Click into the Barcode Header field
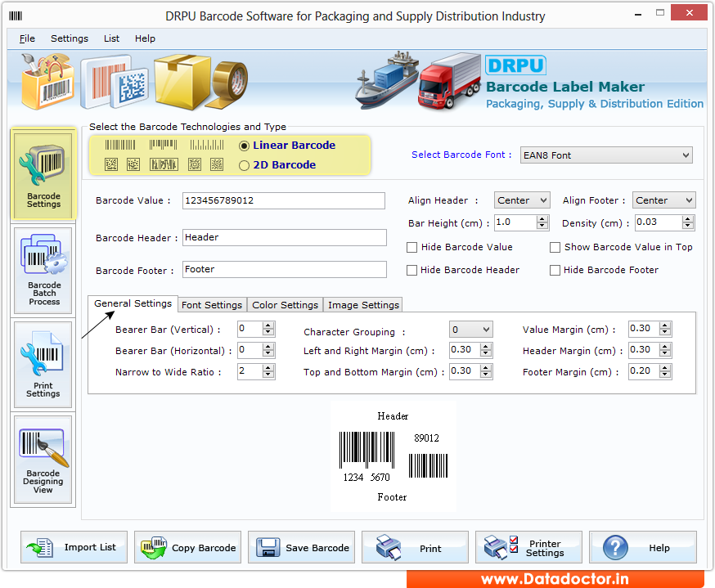Viewport: 715px width, 588px height. (x=285, y=237)
